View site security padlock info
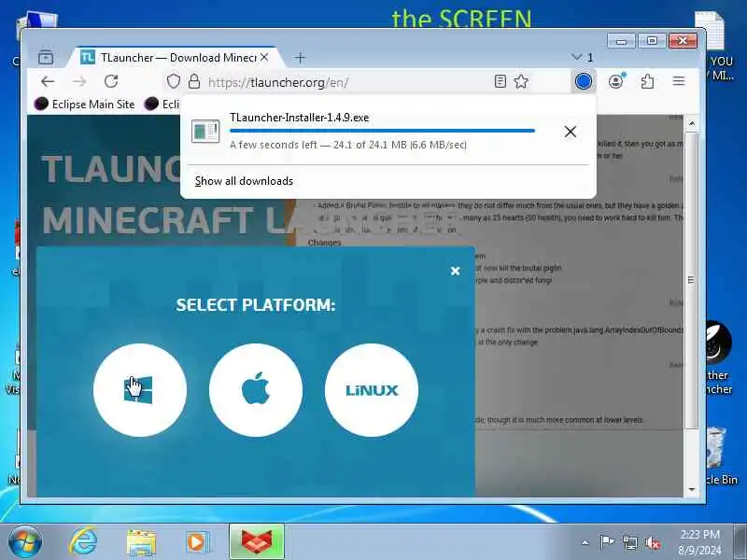 coord(194,81)
